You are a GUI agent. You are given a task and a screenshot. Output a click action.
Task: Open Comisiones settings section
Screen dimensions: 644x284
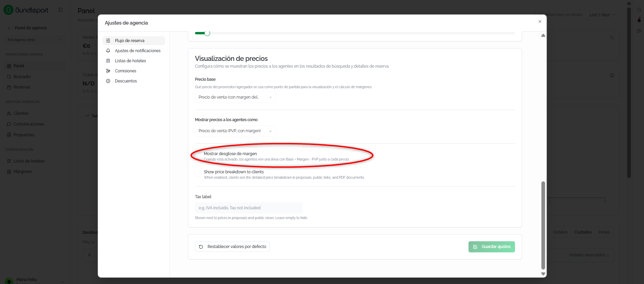coord(134,71)
